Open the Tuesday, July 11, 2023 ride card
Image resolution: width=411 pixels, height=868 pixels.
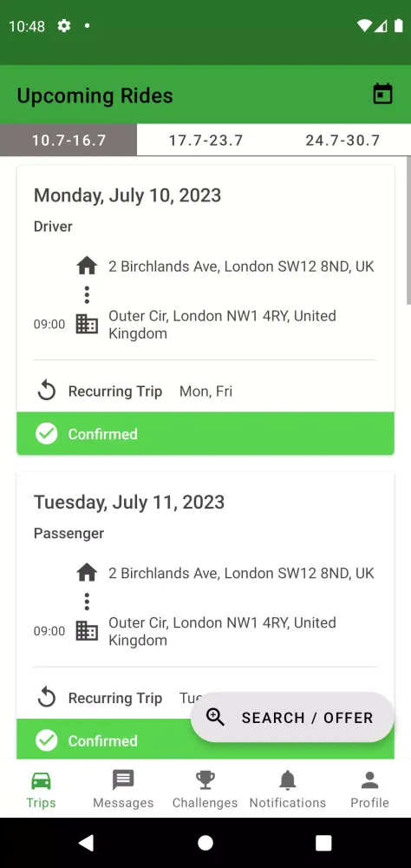pos(205,615)
